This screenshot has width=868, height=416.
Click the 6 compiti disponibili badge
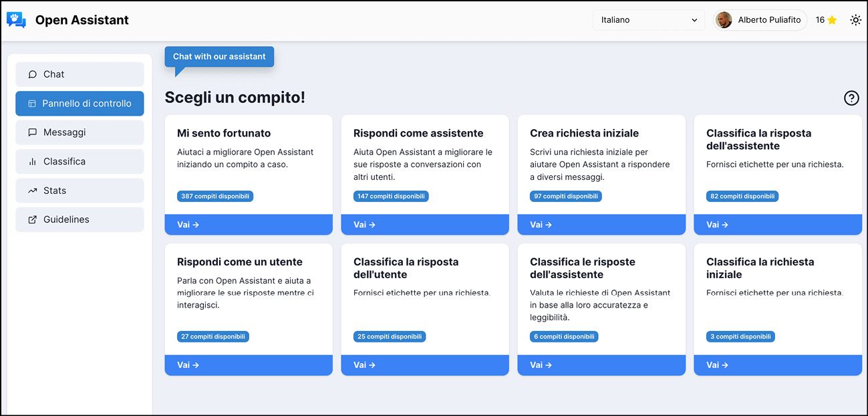(x=564, y=337)
